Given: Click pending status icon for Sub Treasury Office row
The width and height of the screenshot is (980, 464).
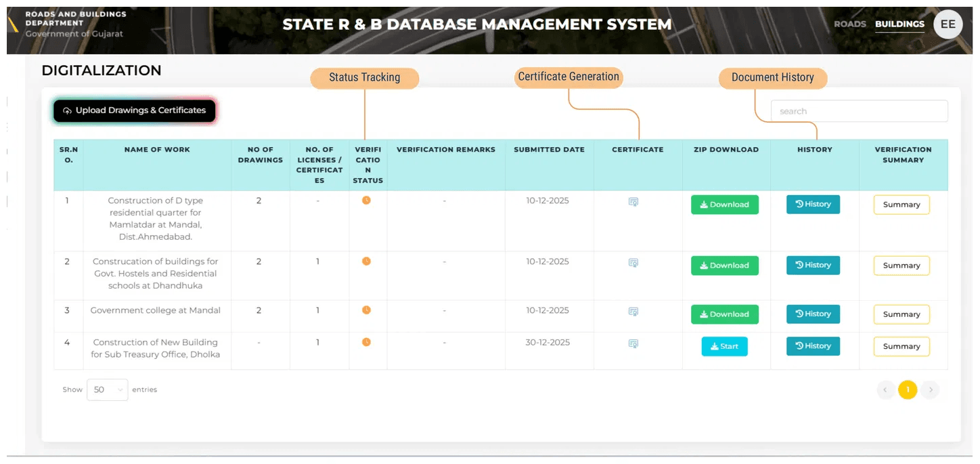Looking at the screenshot, I should [x=366, y=342].
